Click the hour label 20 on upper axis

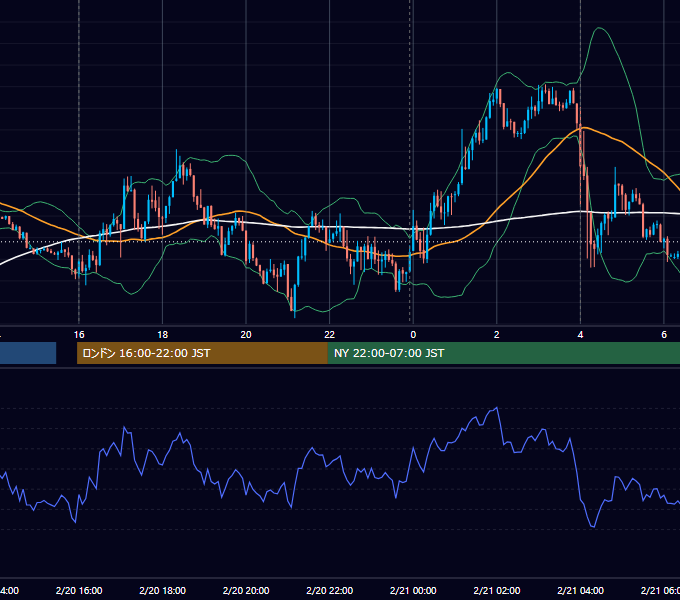point(246,335)
